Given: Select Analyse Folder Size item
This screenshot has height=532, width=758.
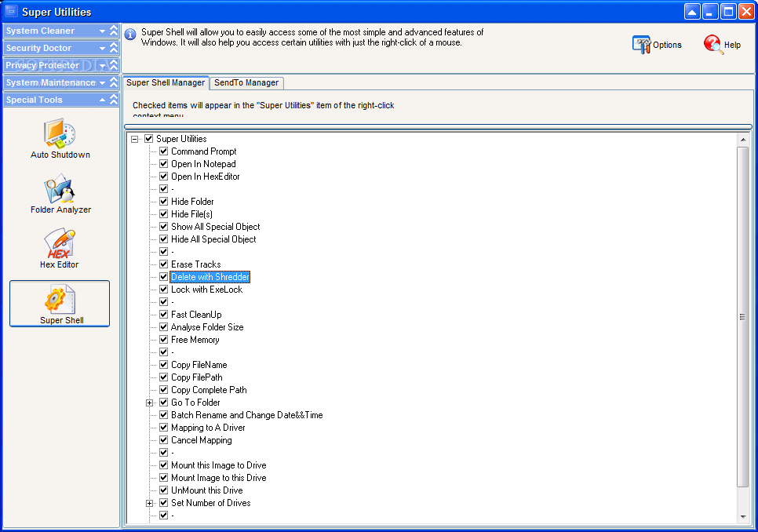Looking at the screenshot, I should pyautogui.click(x=207, y=327).
